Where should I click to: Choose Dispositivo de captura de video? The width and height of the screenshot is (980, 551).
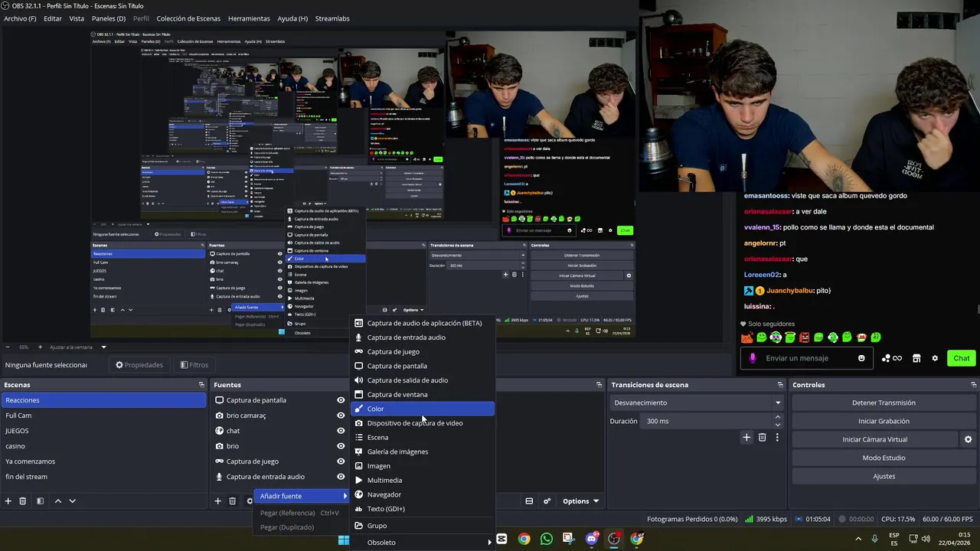pos(423,423)
